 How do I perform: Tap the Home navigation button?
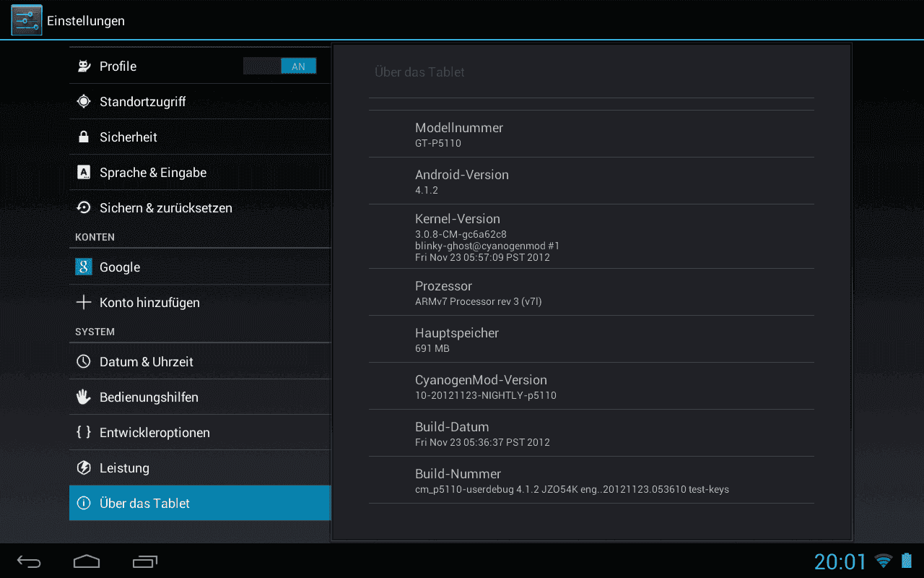coord(87,561)
